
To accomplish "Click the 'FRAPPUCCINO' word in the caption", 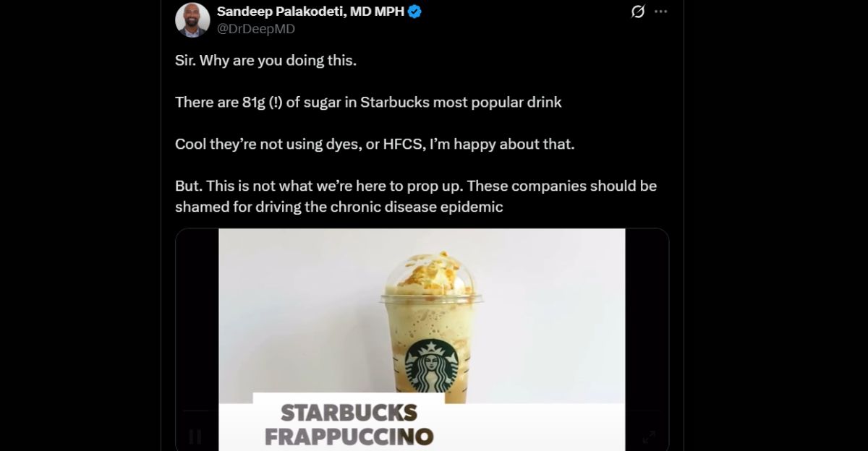I will (x=349, y=437).
